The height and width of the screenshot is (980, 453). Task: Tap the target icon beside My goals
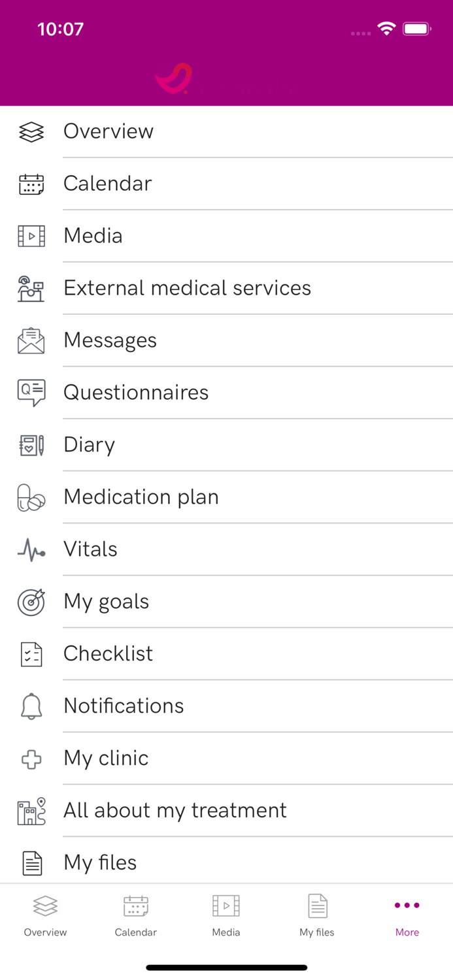coord(31,602)
